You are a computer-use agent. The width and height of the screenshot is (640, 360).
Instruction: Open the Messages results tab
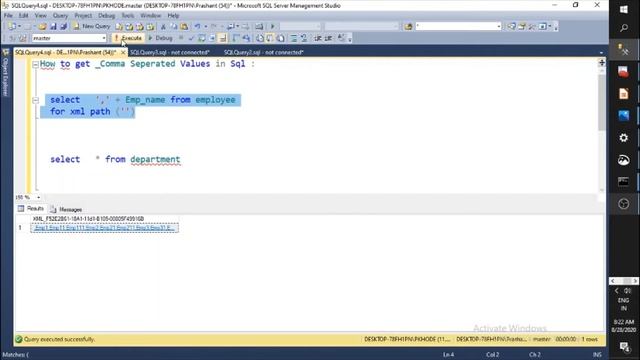pos(66,209)
